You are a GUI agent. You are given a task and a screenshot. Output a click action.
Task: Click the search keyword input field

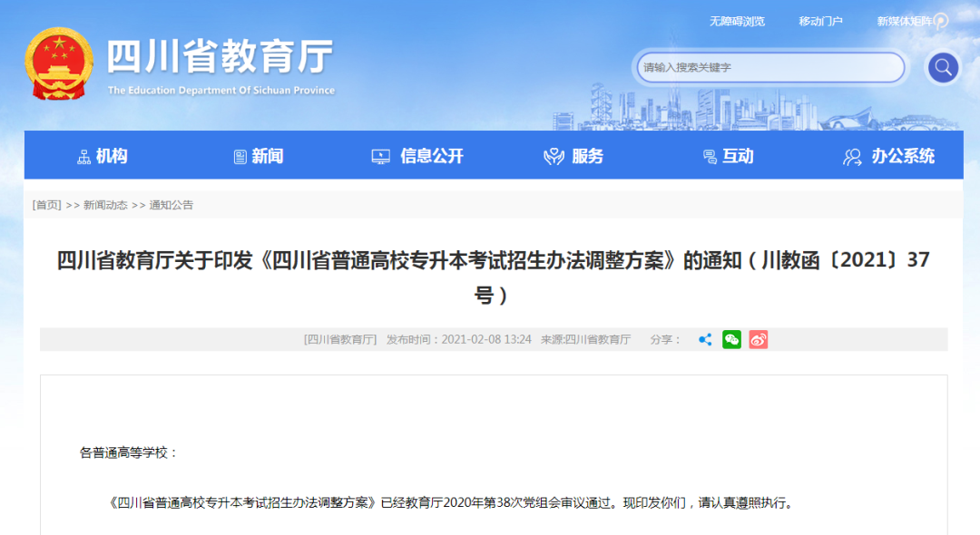[x=770, y=67]
